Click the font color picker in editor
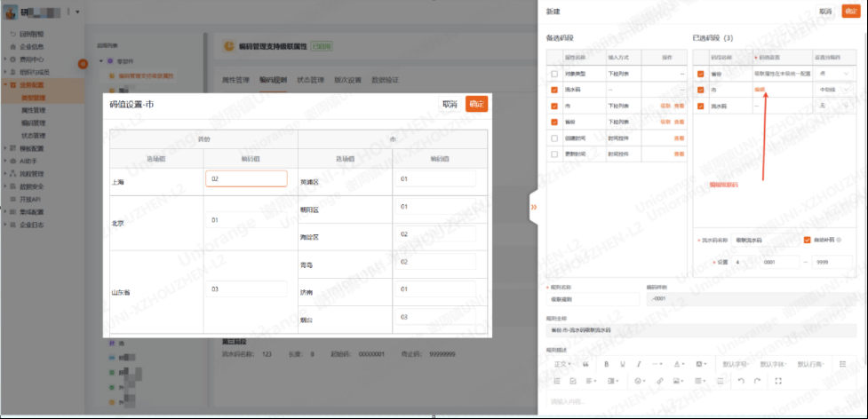Viewport: 868px width, 419px height. tap(678, 364)
